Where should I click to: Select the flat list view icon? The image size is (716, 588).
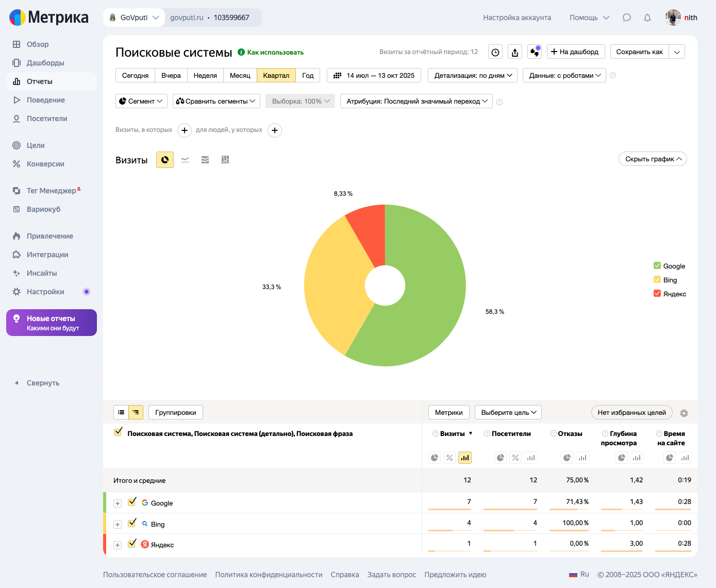coord(121,412)
